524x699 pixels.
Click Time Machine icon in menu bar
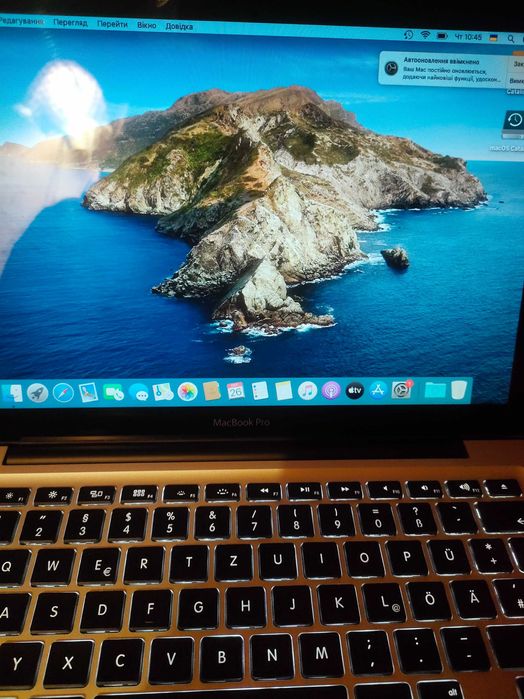point(408,34)
